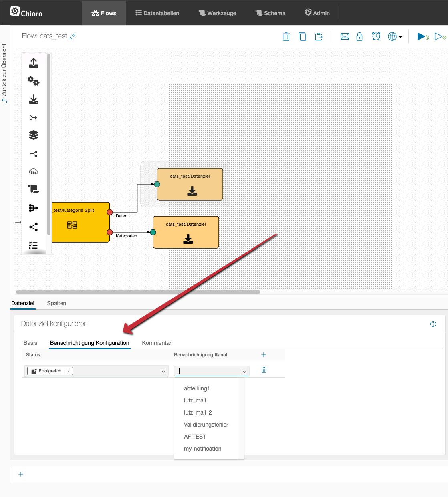Switch to the Spalten tab
Image resolution: width=448 pixels, height=497 pixels.
click(57, 303)
